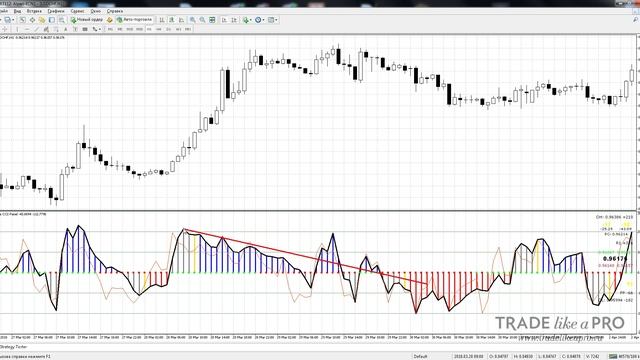Screen dimensions: 640x360
Task: Open the Графики (Charts) menu
Action: (56, 11)
